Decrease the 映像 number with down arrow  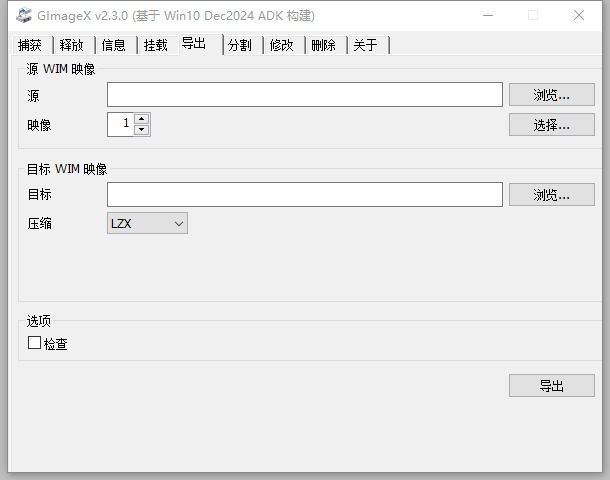[x=141, y=129]
